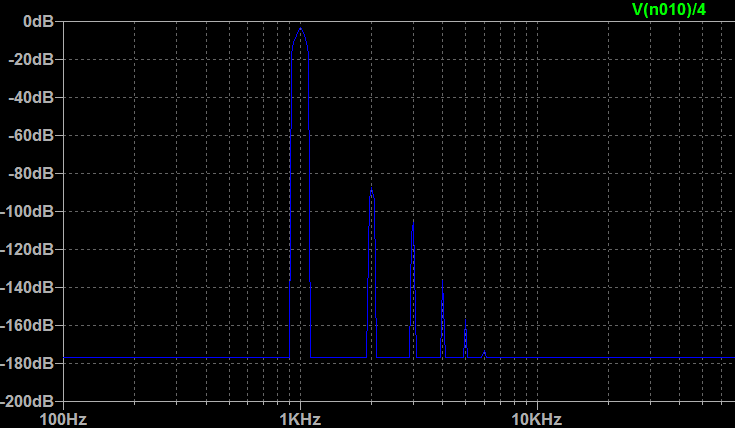Click the tiny sixth harmonic bump near -175dB
Image resolution: width=735 pixels, height=428 pixels.
pos(485,353)
